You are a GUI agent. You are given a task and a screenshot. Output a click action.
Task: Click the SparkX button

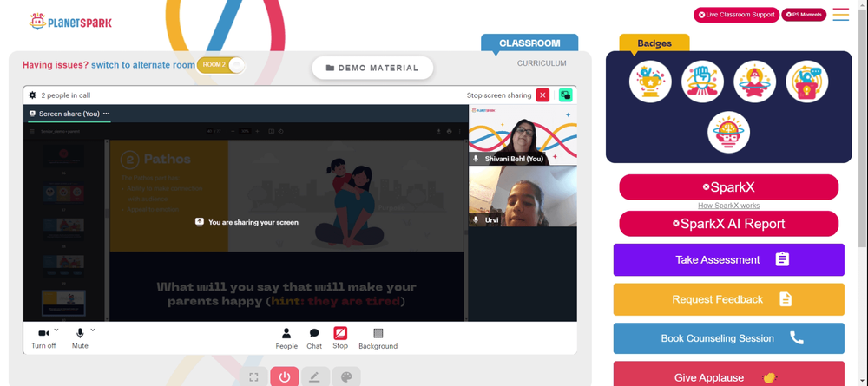728,186
